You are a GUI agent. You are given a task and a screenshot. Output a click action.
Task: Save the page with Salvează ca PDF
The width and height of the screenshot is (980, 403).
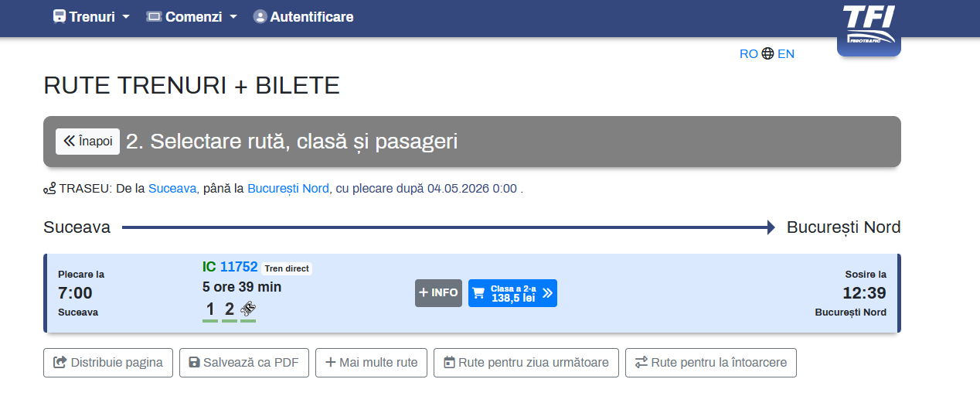(x=244, y=363)
